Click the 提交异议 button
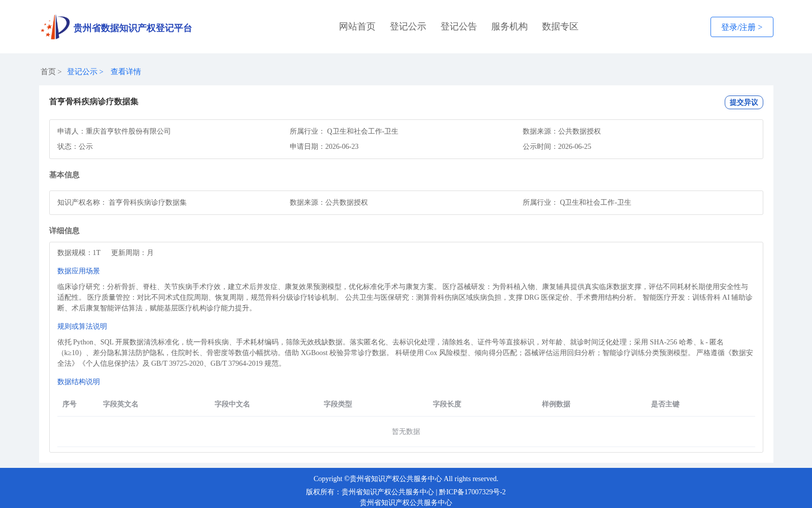 click(743, 102)
